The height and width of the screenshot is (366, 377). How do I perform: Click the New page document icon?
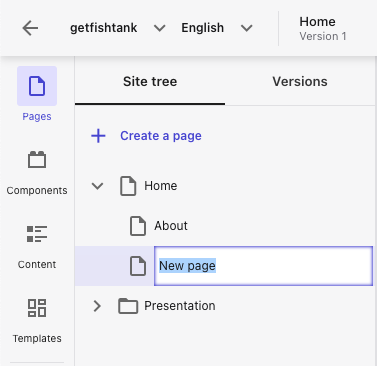[138, 266]
